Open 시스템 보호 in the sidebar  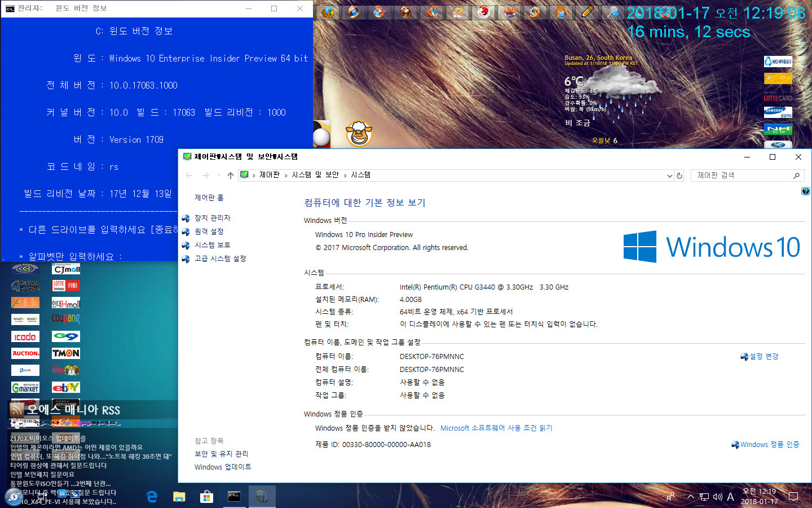pos(213,245)
